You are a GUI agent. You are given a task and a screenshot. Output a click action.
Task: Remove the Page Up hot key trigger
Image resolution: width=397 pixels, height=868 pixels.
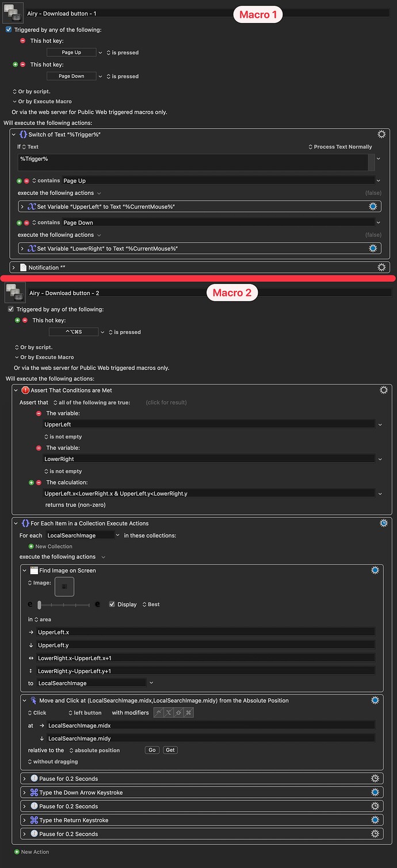click(22, 41)
